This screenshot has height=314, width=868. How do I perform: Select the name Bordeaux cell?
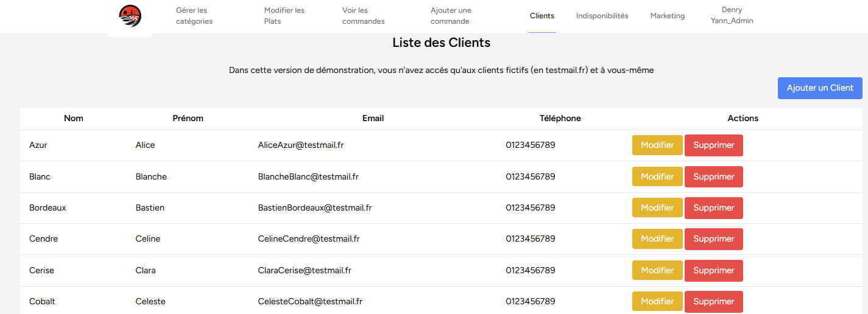(48, 208)
